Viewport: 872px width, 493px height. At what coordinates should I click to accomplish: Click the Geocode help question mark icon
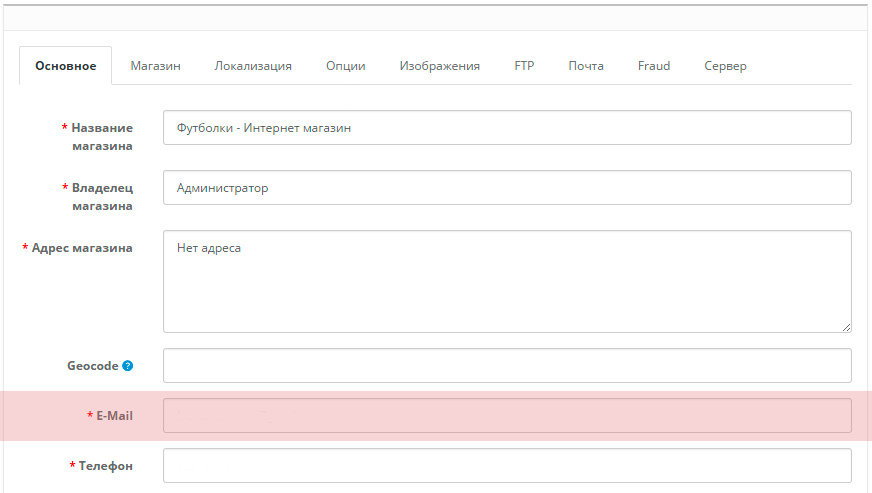(x=127, y=366)
